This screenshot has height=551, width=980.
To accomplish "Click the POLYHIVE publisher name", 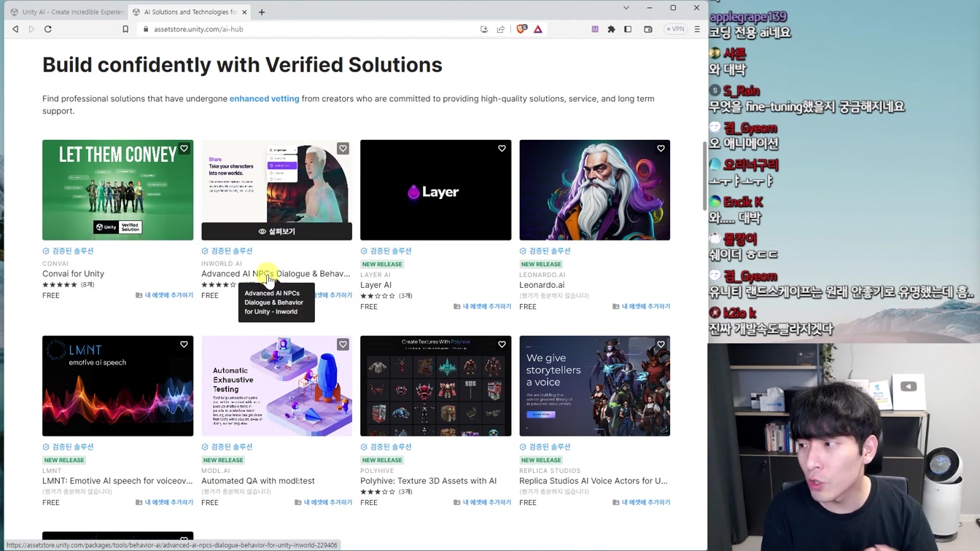I will tap(377, 471).
